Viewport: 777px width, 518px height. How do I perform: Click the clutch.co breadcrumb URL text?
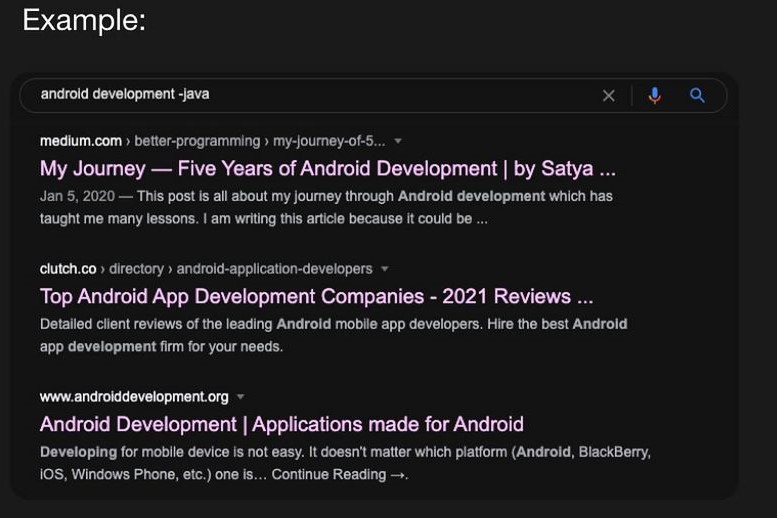pos(206,269)
